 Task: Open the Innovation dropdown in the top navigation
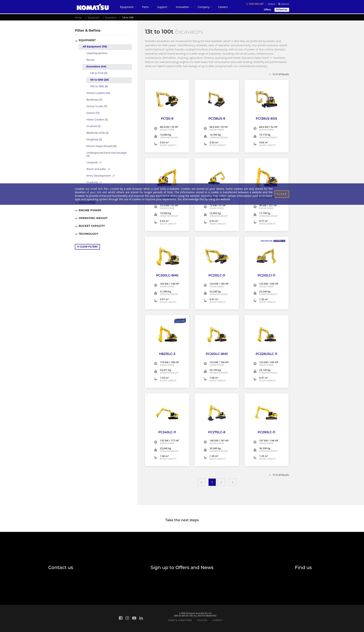(184, 7)
